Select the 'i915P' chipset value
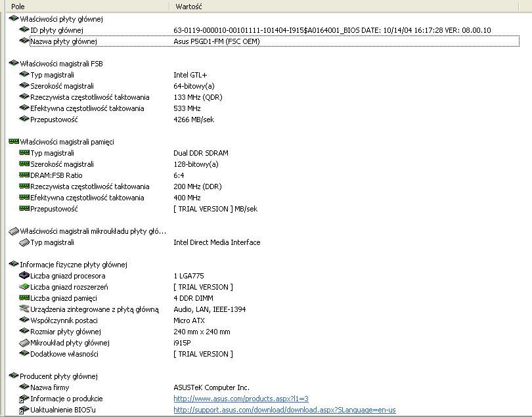 click(x=182, y=343)
